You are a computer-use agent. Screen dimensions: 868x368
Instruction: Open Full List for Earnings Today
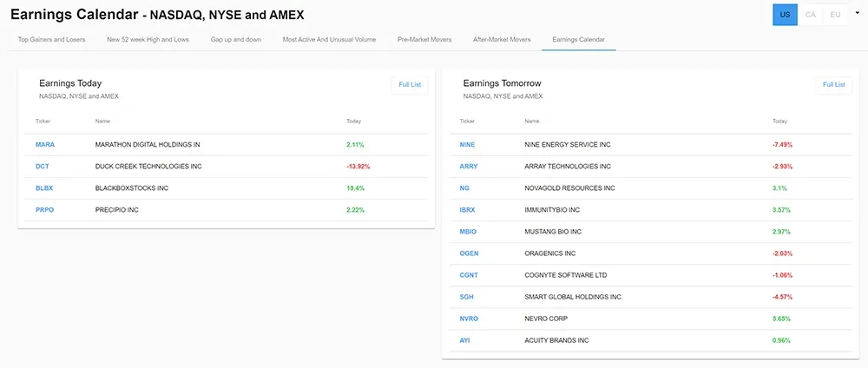pos(410,85)
